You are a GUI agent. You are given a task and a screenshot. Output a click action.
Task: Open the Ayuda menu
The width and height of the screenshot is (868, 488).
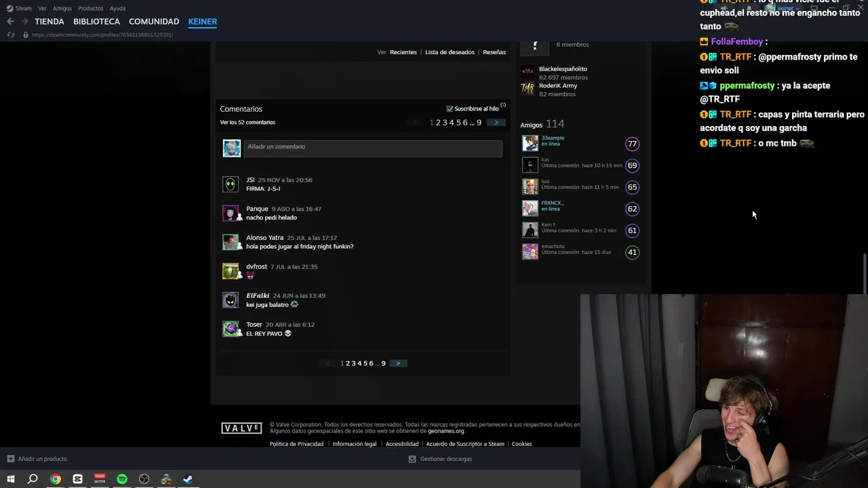[117, 8]
